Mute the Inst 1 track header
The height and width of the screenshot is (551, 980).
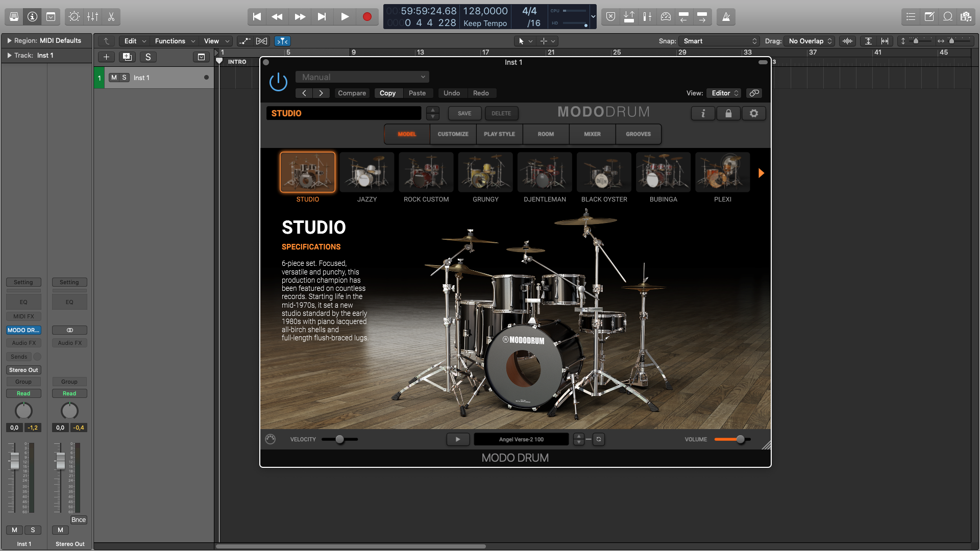point(114,78)
